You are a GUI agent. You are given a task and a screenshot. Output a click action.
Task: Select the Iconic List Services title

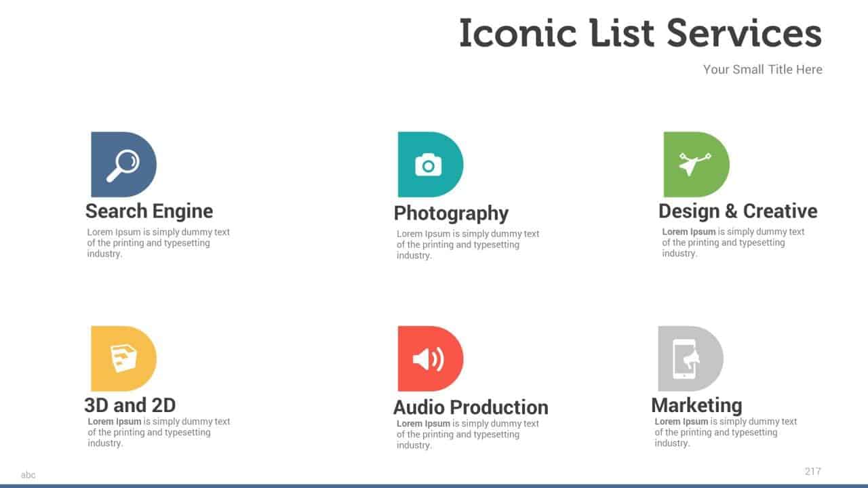click(x=641, y=33)
